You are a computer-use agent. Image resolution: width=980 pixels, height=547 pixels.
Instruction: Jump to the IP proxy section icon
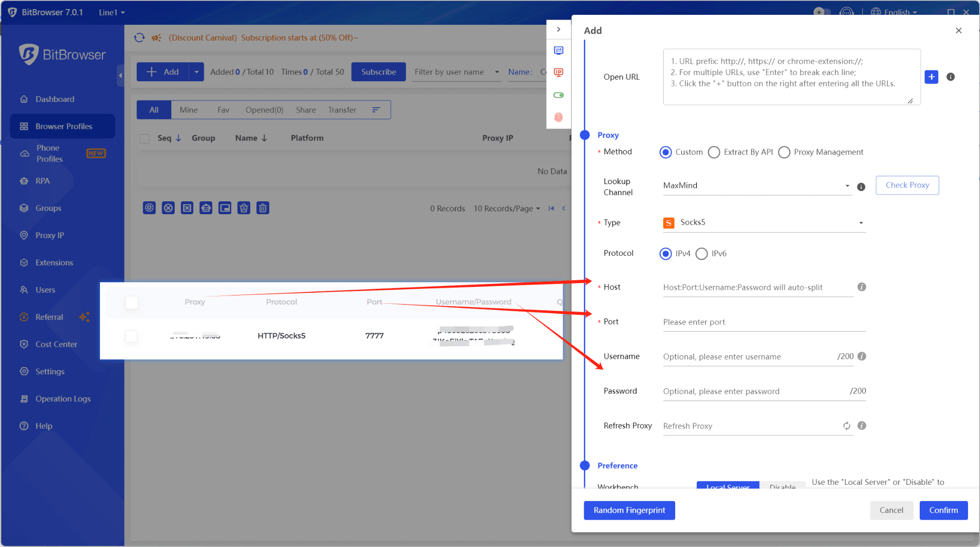[558, 72]
